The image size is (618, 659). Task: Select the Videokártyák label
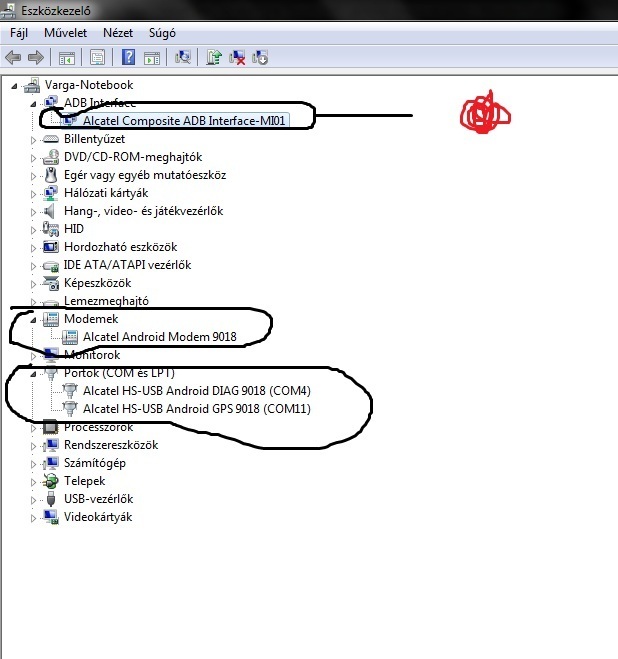[x=98, y=517]
